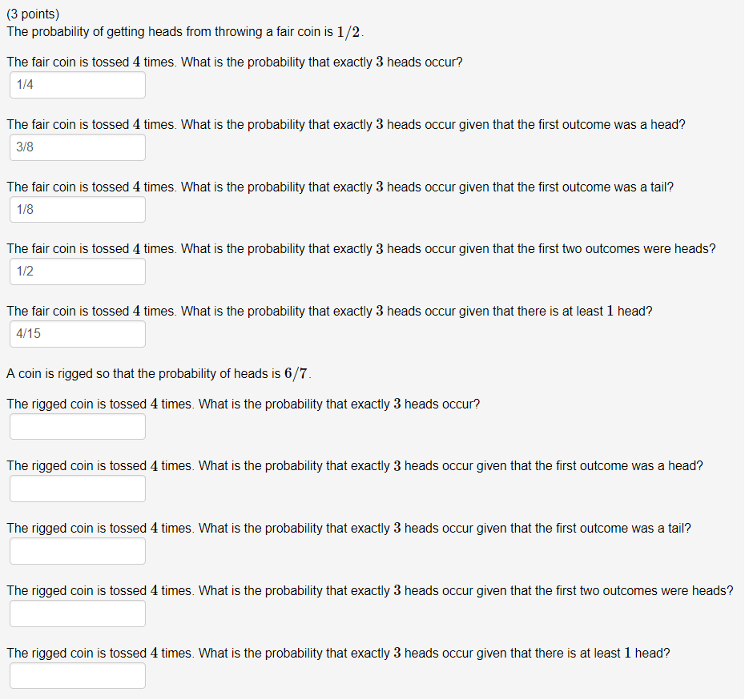Image resolution: width=745 pixels, height=700 pixels.
Task: Click the answer field containing 1/4
Action: tap(78, 85)
